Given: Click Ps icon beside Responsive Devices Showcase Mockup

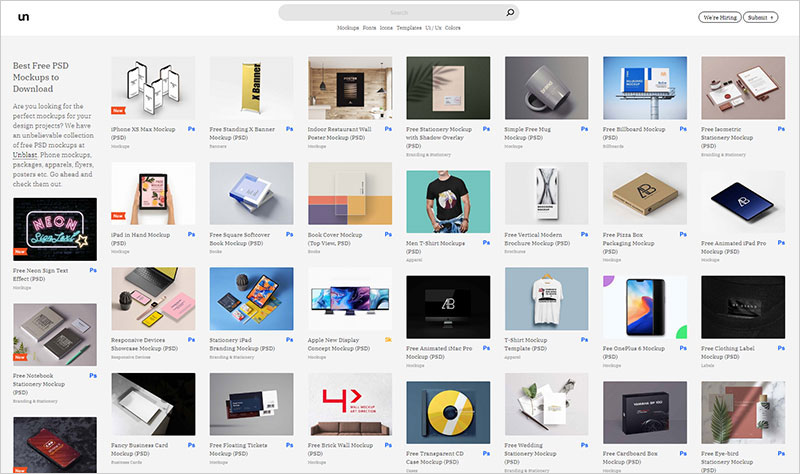Looking at the screenshot, I should click(x=191, y=339).
